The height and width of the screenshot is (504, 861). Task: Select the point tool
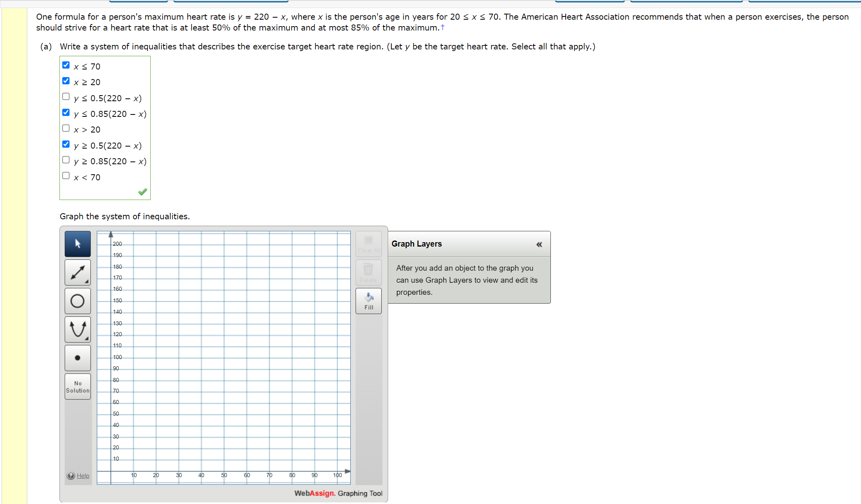(78, 358)
